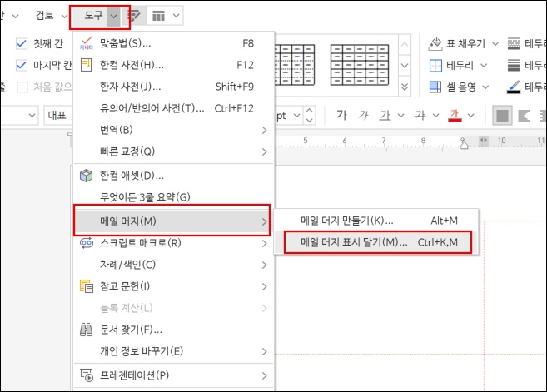Image resolution: width=547 pixels, height=392 pixels.
Task: Open the strikethrough style dropdown arrow
Action: pyautogui.click(x=435, y=116)
